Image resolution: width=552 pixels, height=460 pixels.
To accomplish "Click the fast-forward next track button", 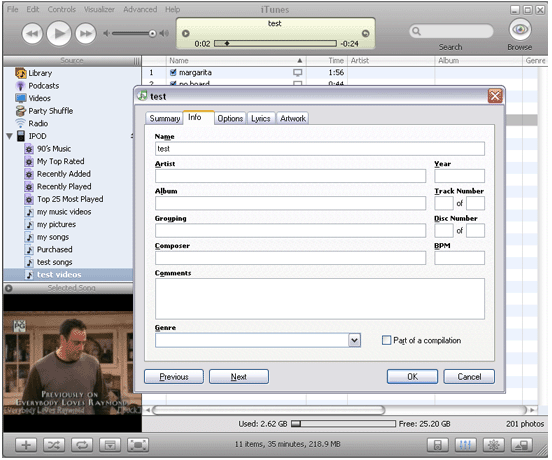I will tap(86, 34).
